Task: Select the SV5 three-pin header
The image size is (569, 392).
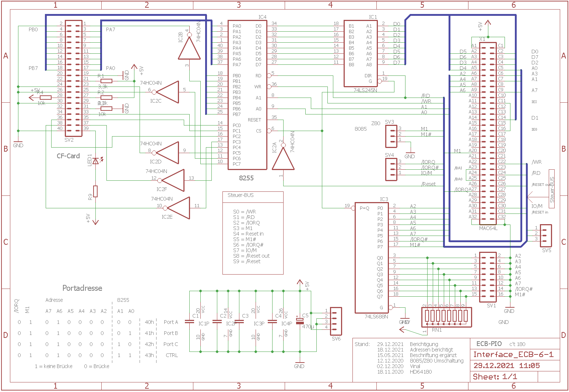Action: pos(546,236)
